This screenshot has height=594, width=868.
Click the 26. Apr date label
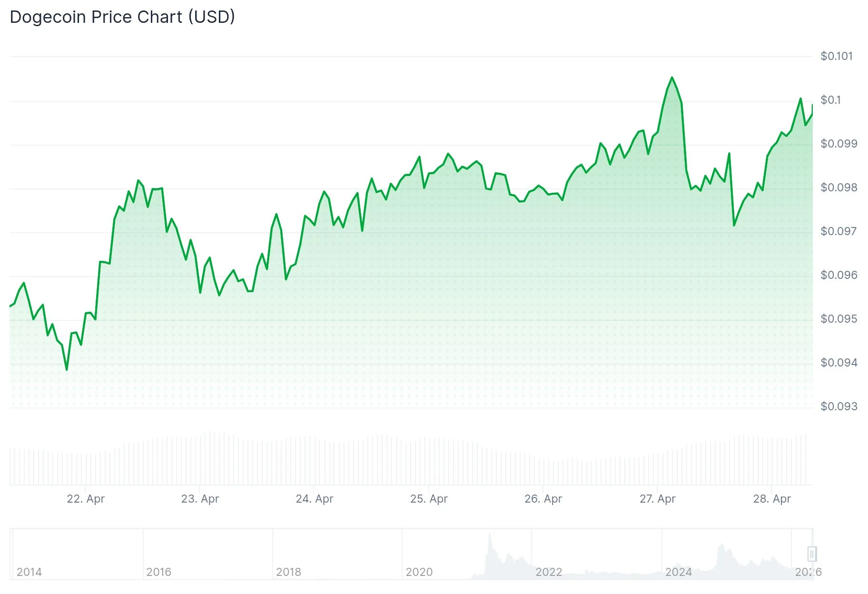click(x=543, y=499)
